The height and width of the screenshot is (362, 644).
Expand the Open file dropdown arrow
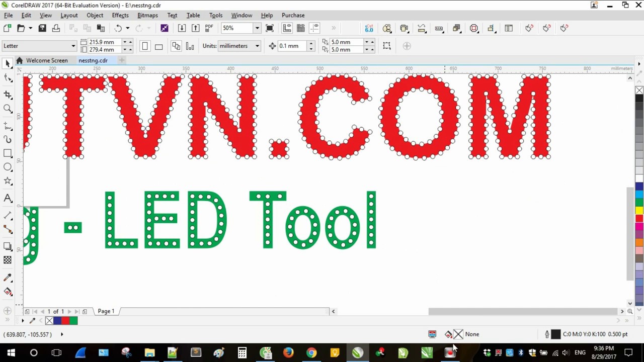coord(30,28)
